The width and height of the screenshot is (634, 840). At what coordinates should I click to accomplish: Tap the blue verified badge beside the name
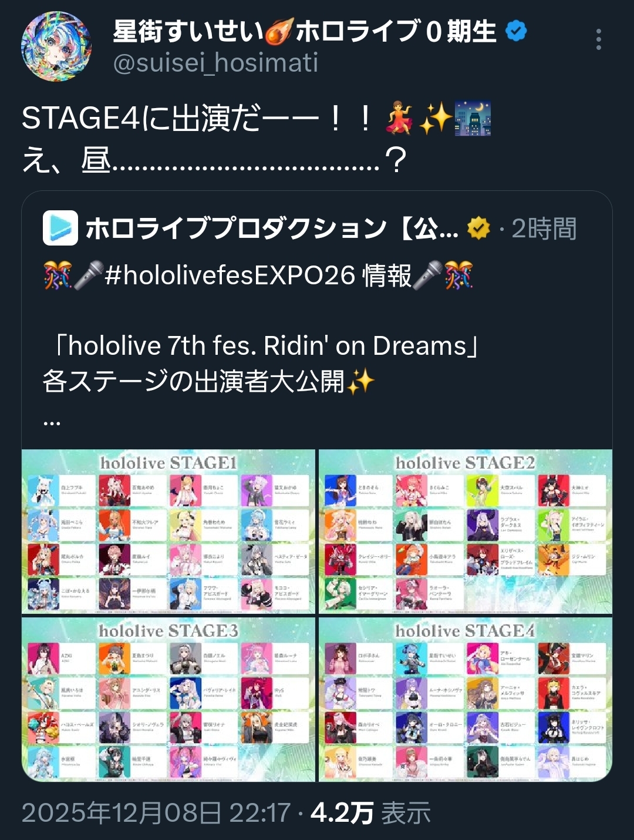[x=516, y=31]
